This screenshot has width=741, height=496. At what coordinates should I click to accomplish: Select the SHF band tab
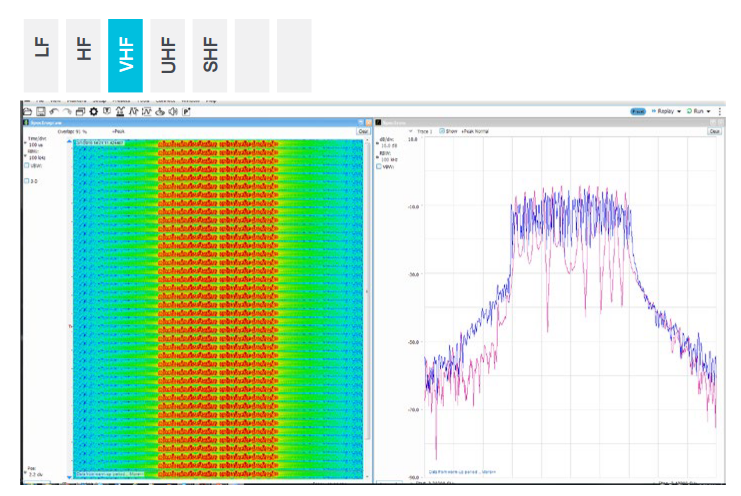coord(210,55)
